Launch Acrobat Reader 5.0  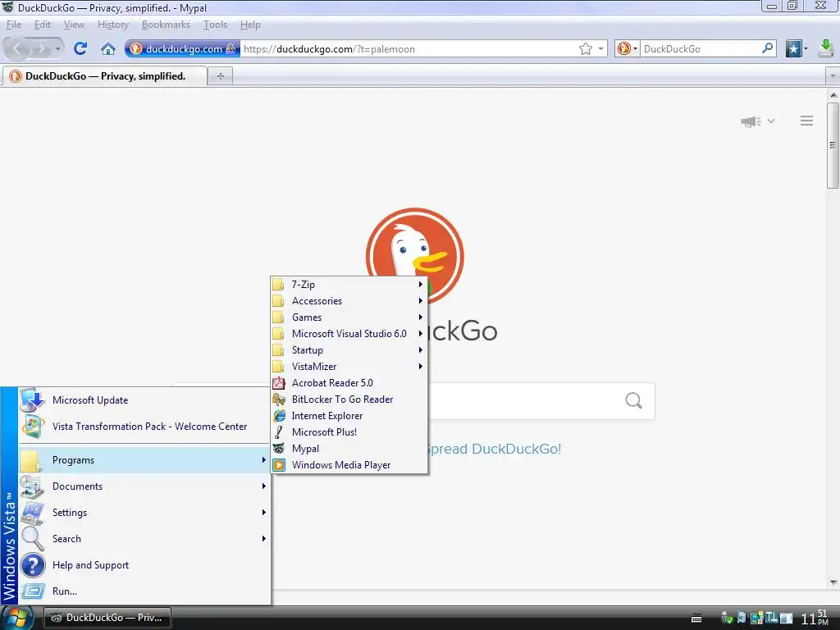coord(349,383)
